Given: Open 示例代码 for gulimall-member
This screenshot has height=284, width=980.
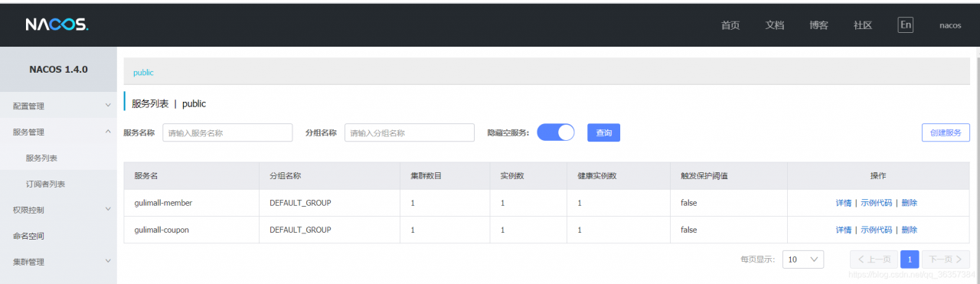Looking at the screenshot, I should tap(876, 203).
